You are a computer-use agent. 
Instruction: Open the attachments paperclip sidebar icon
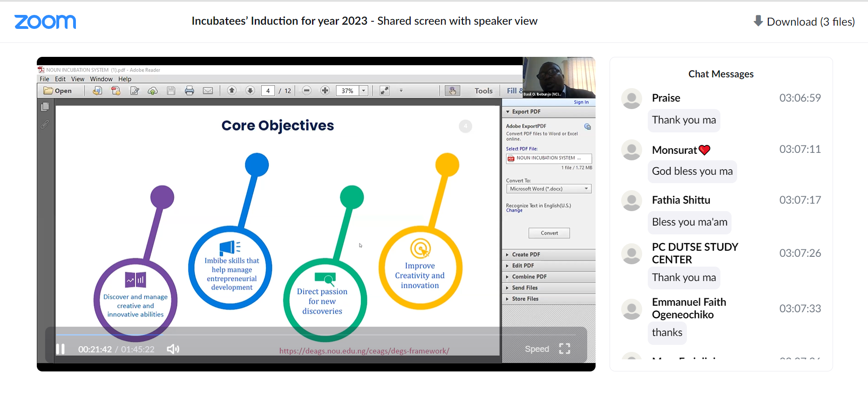point(45,124)
